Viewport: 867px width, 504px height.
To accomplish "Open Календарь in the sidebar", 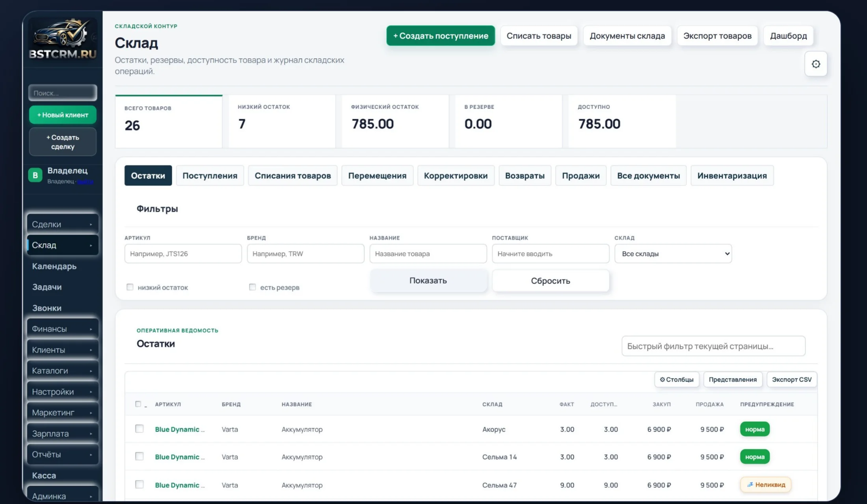I will [x=54, y=266].
